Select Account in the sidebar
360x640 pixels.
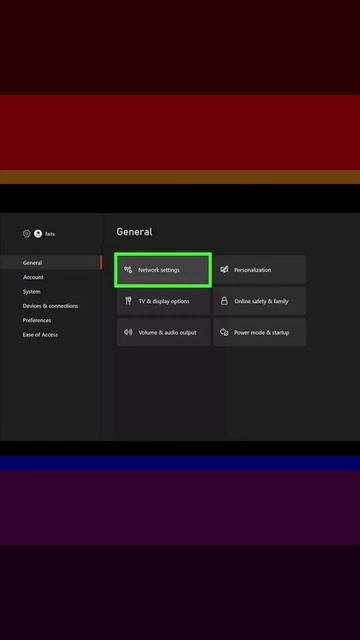(33, 277)
